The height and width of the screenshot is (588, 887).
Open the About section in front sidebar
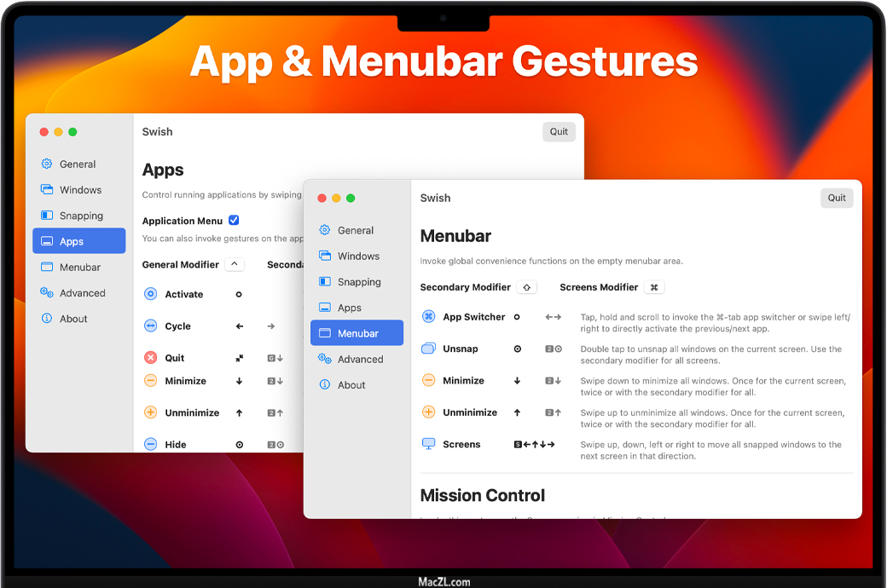point(351,385)
